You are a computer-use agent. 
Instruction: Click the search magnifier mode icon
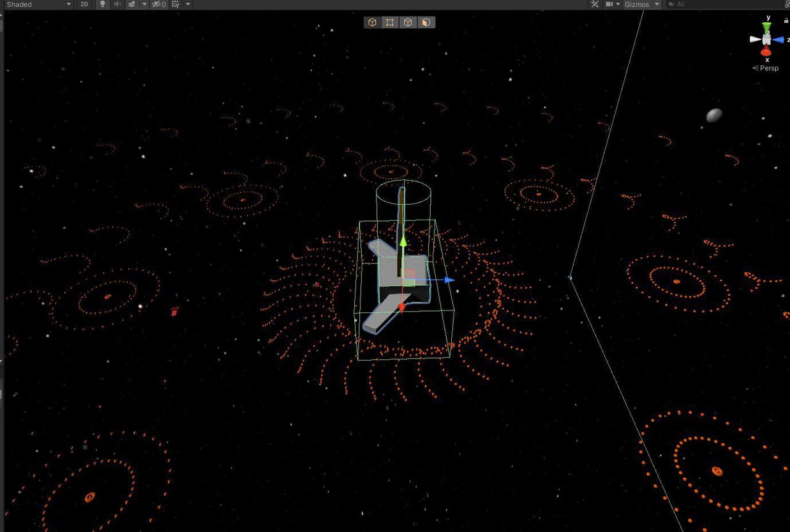coord(671,4)
